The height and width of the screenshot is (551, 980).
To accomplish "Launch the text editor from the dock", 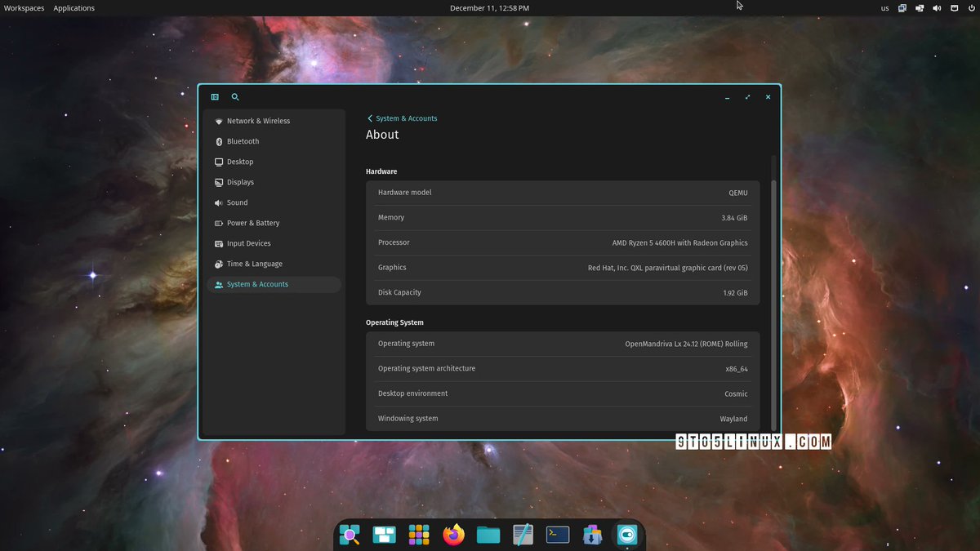I will (523, 535).
